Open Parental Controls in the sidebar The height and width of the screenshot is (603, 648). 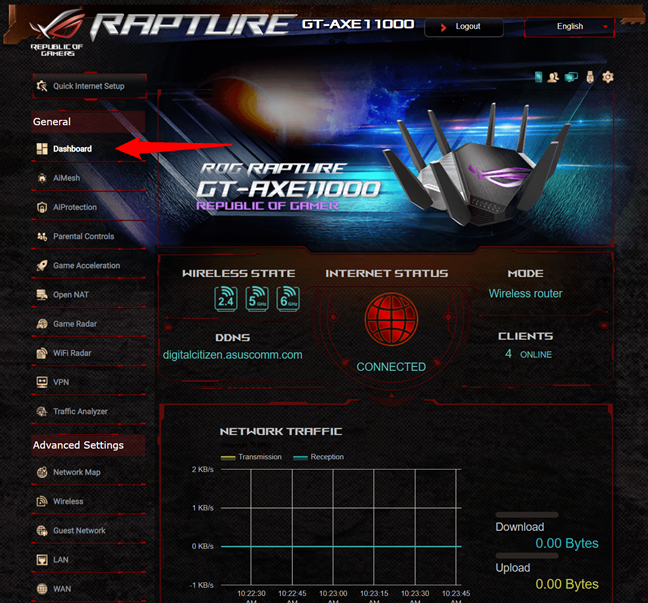tap(88, 236)
